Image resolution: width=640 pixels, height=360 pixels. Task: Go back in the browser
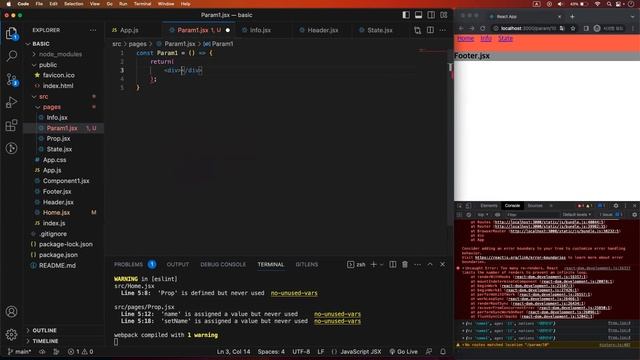click(461, 28)
